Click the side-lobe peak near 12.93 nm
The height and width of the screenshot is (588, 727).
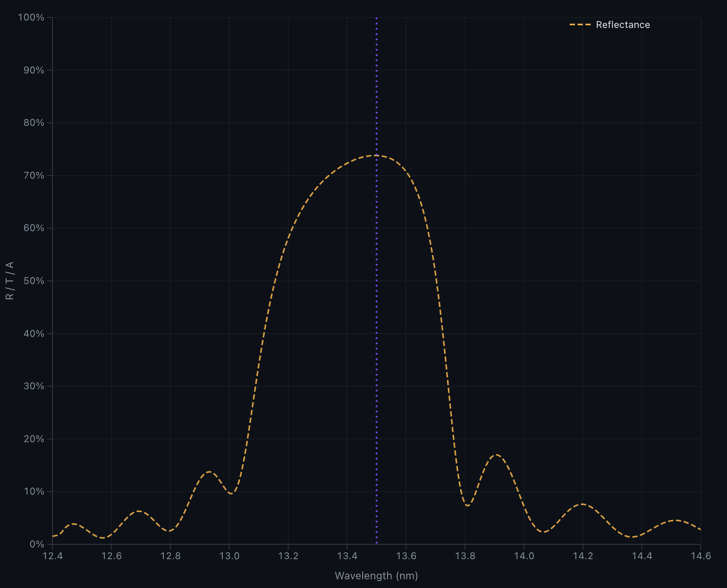click(x=209, y=472)
